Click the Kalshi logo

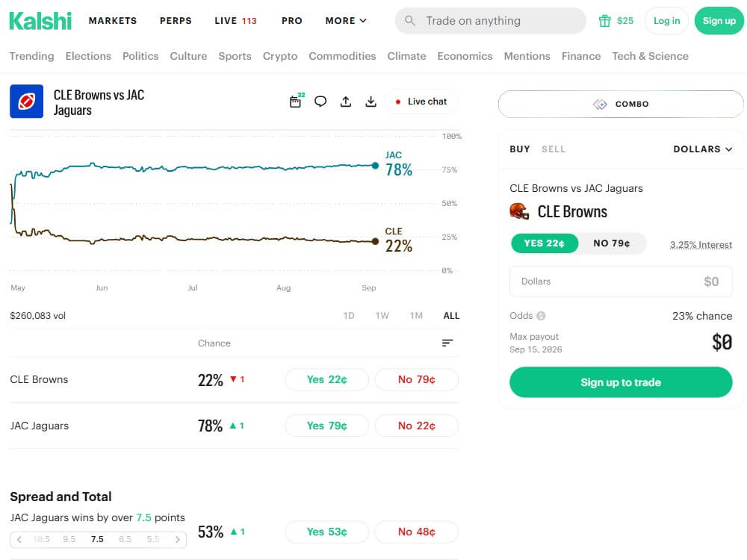point(40,21)
